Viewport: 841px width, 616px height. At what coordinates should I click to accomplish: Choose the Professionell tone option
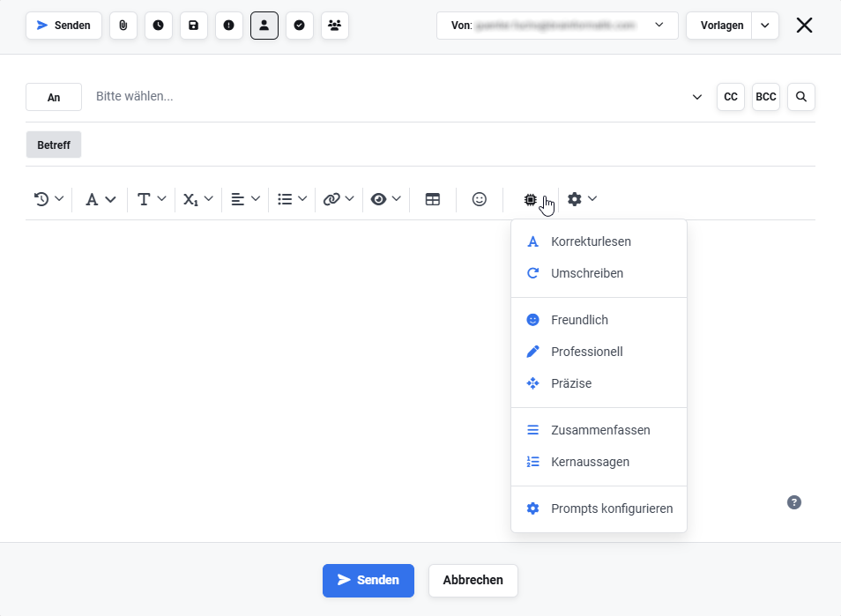pyautogui.click(x=599, y=352)
